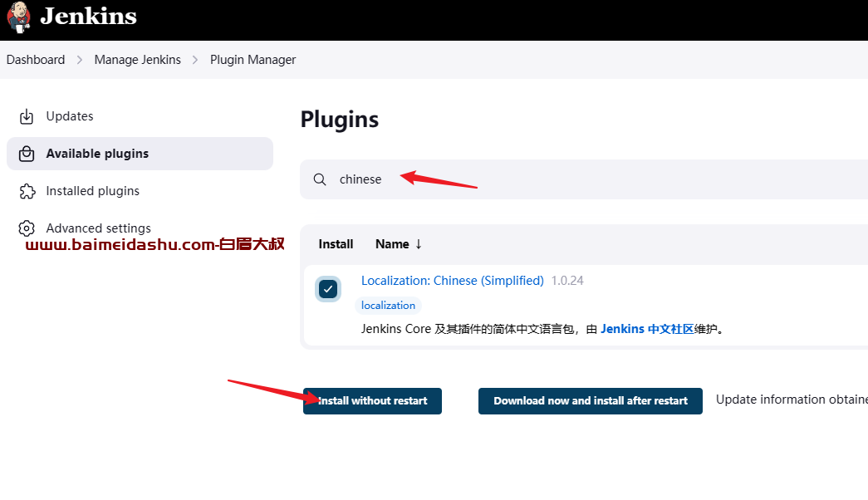Click the Install column header
868x500 pixels.
coord(336,244)
